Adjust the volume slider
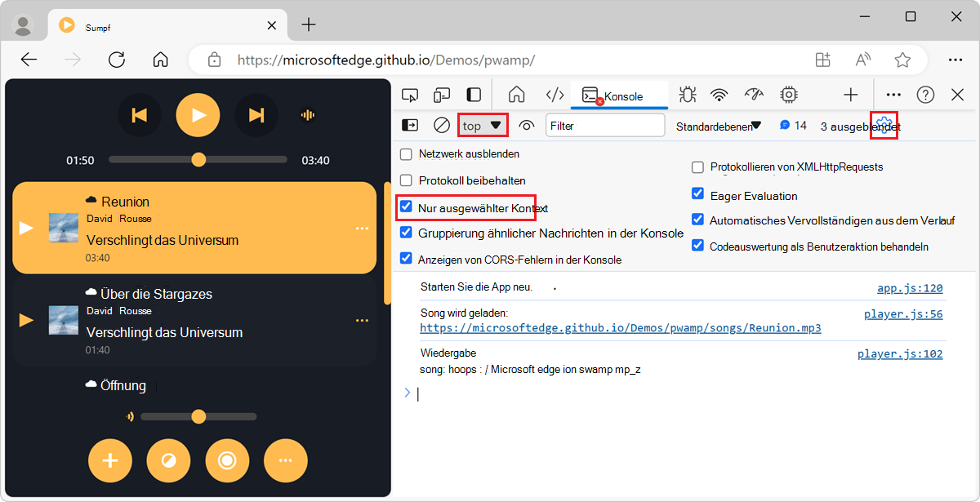This screenshot has height=502, width=980. (x=198, y=416)
